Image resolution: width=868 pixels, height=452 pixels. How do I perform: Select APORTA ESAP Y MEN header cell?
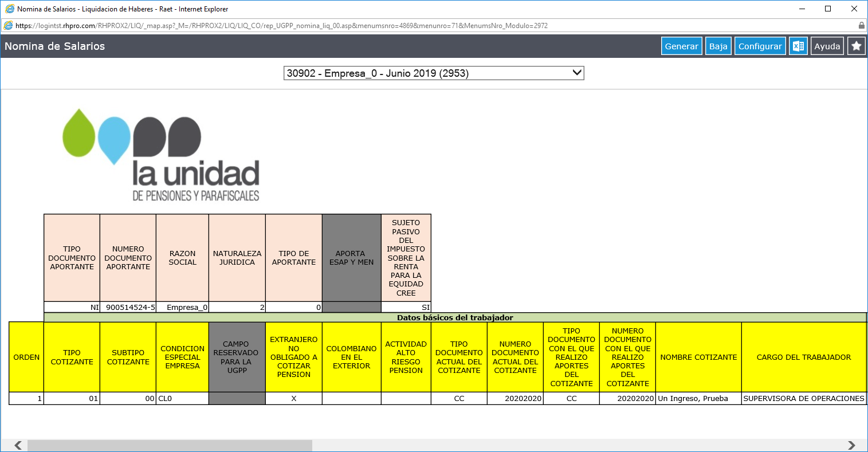352,258
